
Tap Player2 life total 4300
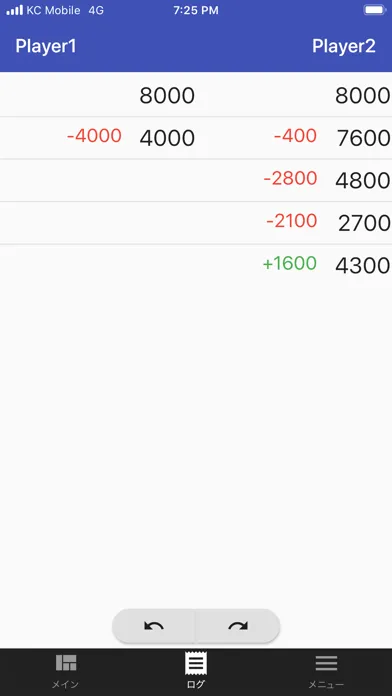click(363, 266)
